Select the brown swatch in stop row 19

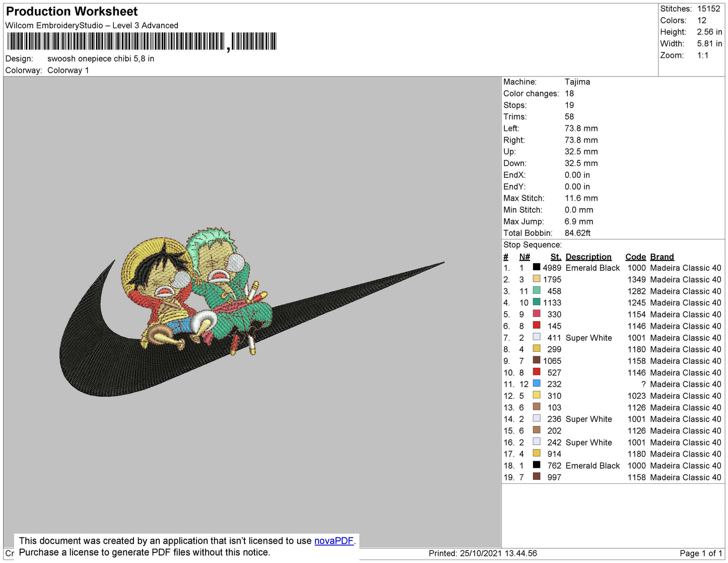pos(537,477)
